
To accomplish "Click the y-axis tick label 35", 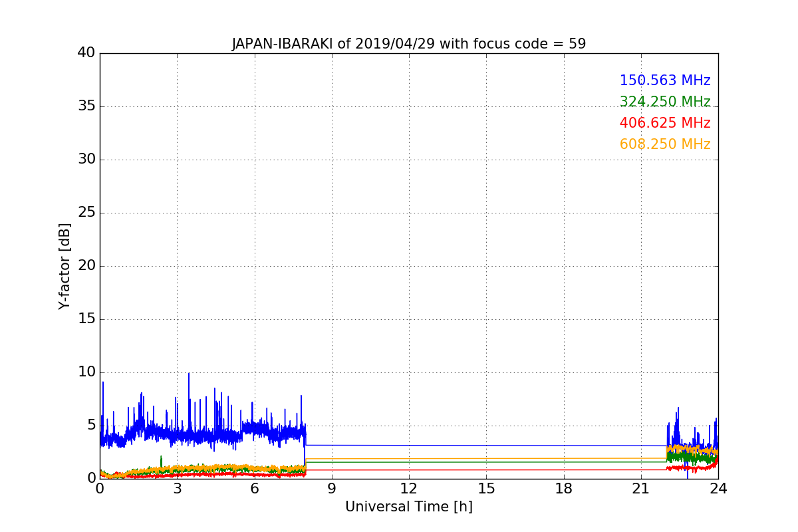I will tap(86, 106).
